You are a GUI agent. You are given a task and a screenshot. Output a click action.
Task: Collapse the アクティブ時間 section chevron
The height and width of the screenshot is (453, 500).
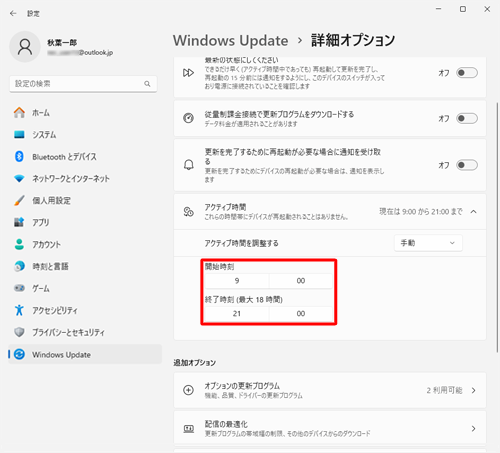pos(474,212)
